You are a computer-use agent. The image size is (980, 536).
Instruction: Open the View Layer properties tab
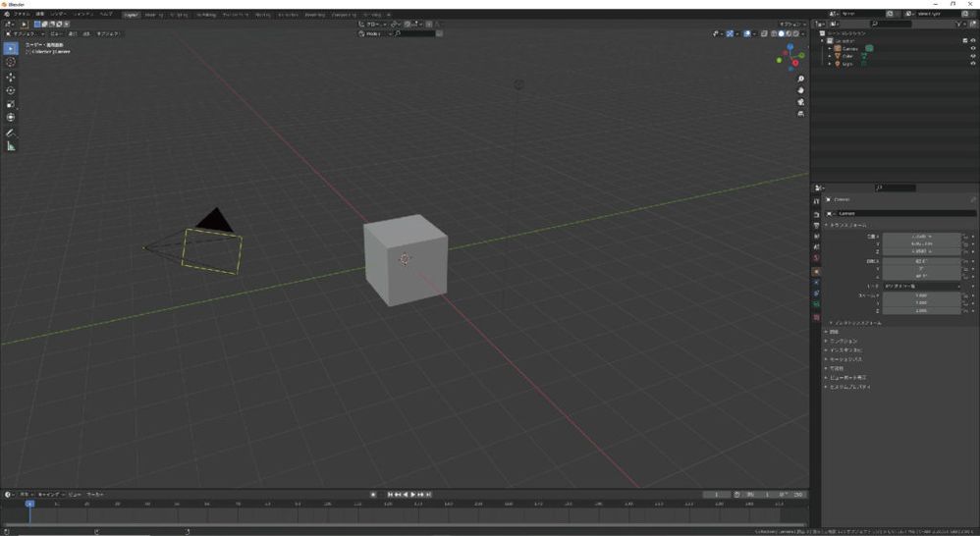pos(816,237)
